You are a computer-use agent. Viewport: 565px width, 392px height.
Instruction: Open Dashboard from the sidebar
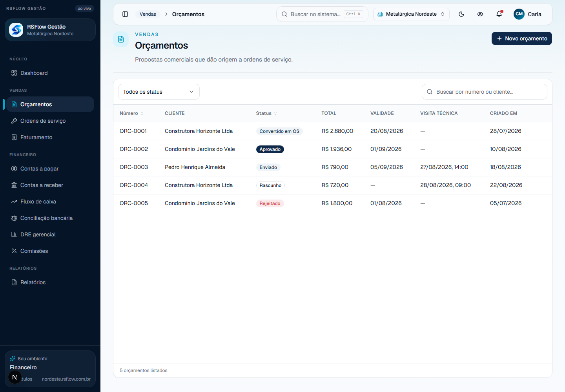[x=50, y=73]
